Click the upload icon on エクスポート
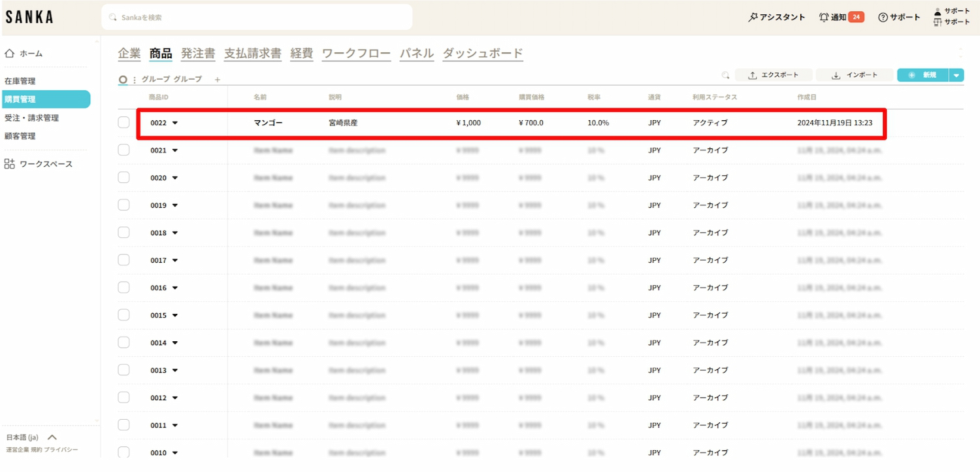 pyautogui.click(x=753, y=75)
